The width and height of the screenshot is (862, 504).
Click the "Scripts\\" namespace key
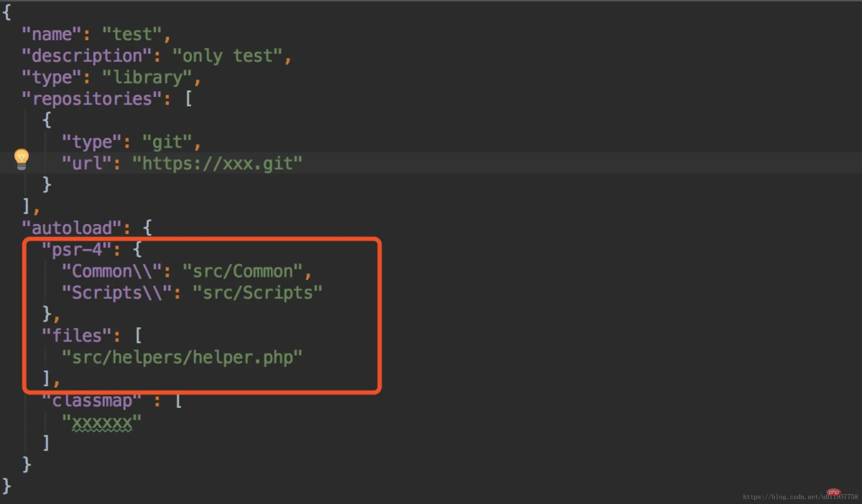[117, 293]
